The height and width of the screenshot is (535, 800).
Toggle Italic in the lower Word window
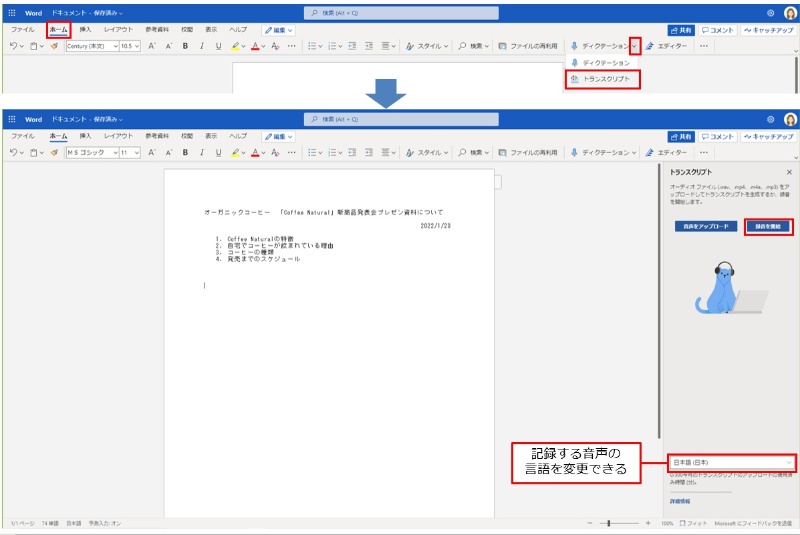click(x=202, y=152)
